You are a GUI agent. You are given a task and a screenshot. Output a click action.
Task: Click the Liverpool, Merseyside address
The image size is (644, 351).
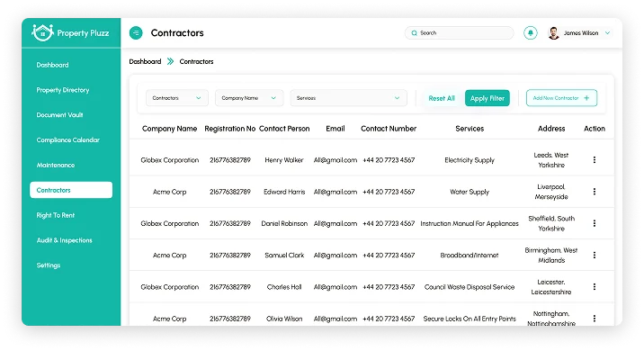click(551, 192)
